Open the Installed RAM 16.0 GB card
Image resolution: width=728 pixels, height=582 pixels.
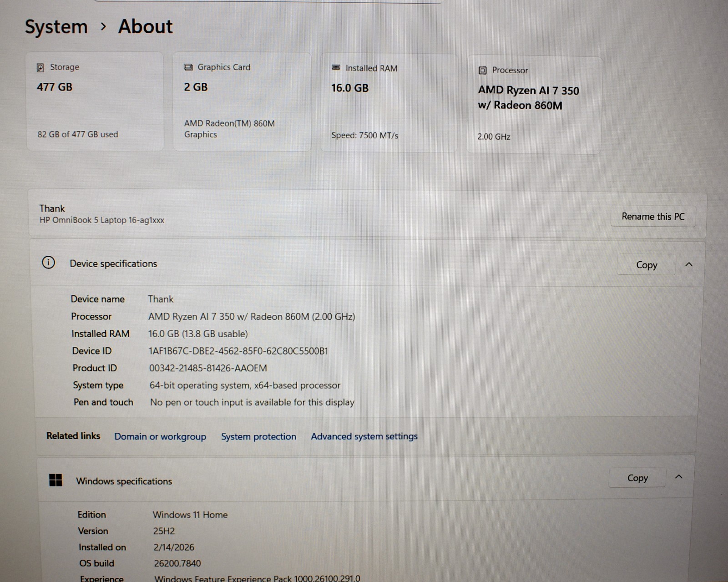(389, 102)
